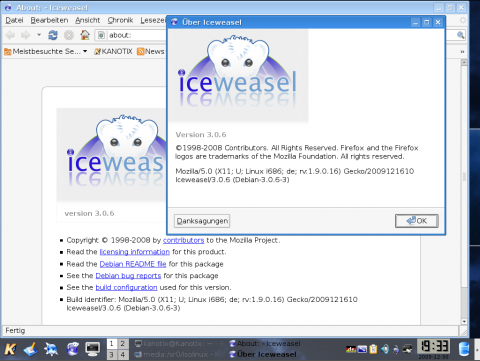Go back with the browser back arrow
480x361 pixels.
coord(10,35)
